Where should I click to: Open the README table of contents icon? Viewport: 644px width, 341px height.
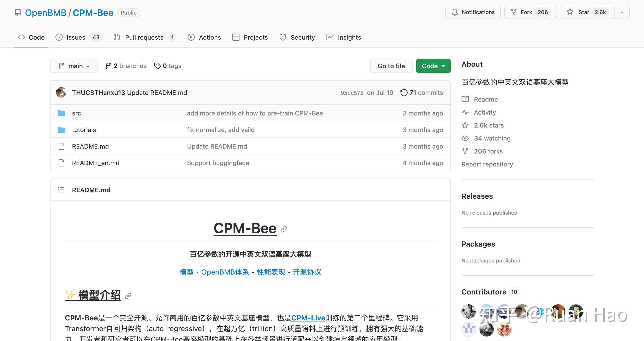click(61, 190)
